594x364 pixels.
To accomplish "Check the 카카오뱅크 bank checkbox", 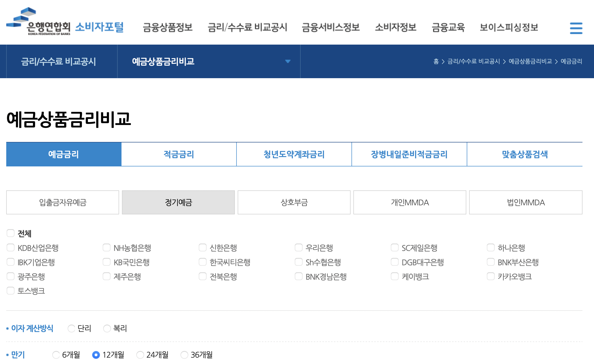I will coord(491,276).
